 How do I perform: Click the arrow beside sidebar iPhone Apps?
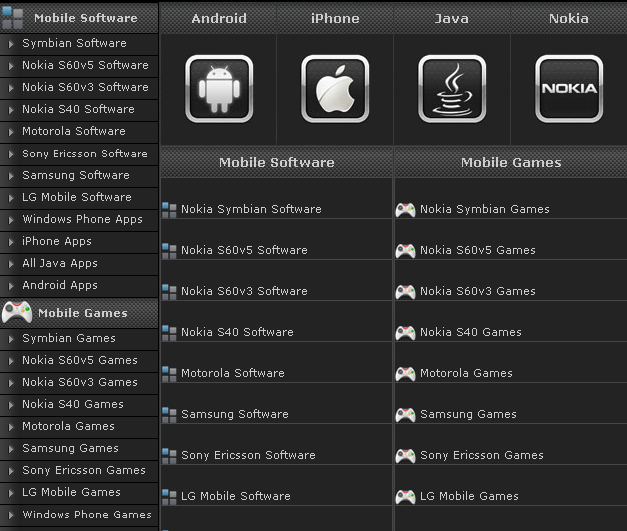pyautogui.click(x=11, y=242)
